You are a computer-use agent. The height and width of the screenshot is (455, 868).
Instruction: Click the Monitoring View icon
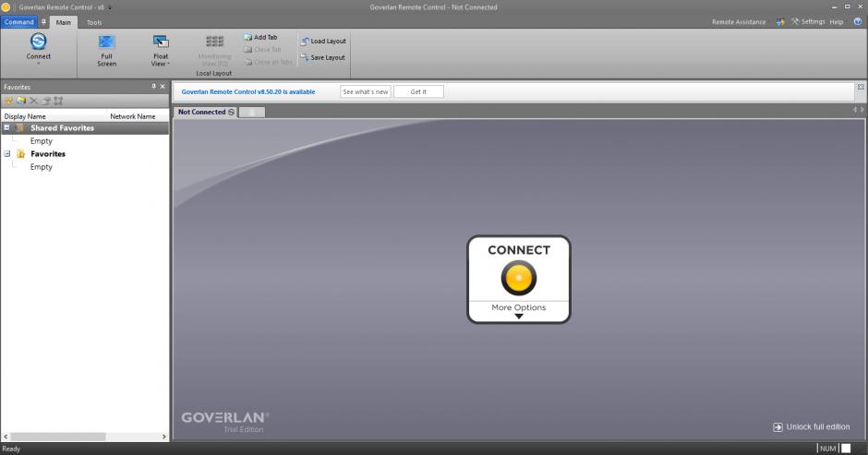click(x=215, y=42)
